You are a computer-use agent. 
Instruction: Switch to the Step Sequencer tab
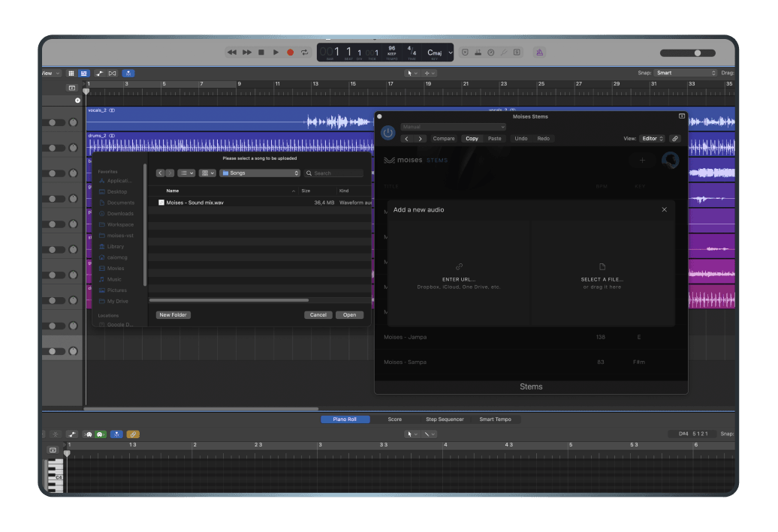pos(445,419)
